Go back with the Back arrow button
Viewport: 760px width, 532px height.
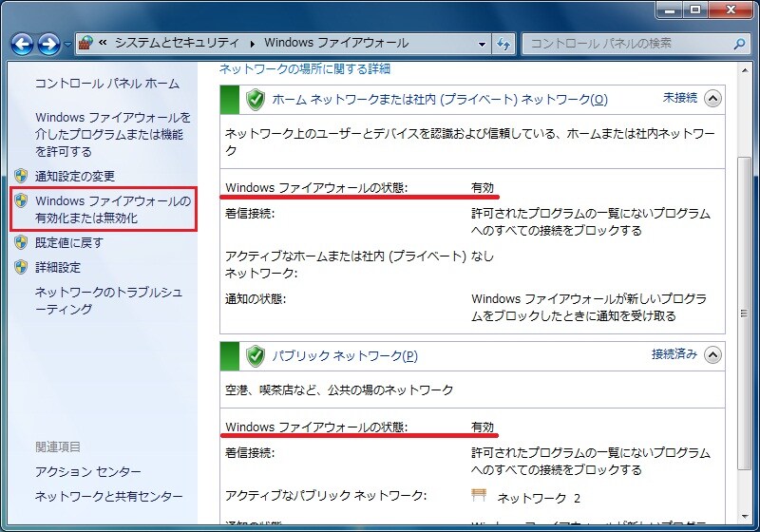coord(22,45)
